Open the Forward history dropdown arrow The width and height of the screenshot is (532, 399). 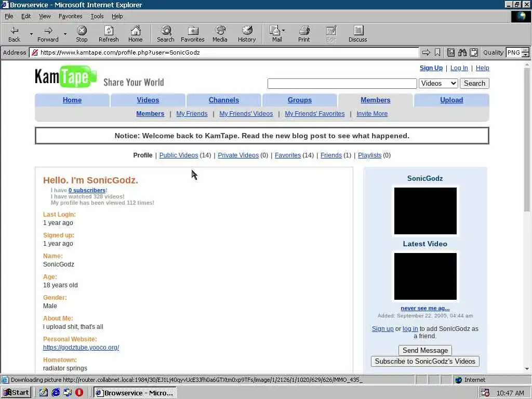(65, 34)
